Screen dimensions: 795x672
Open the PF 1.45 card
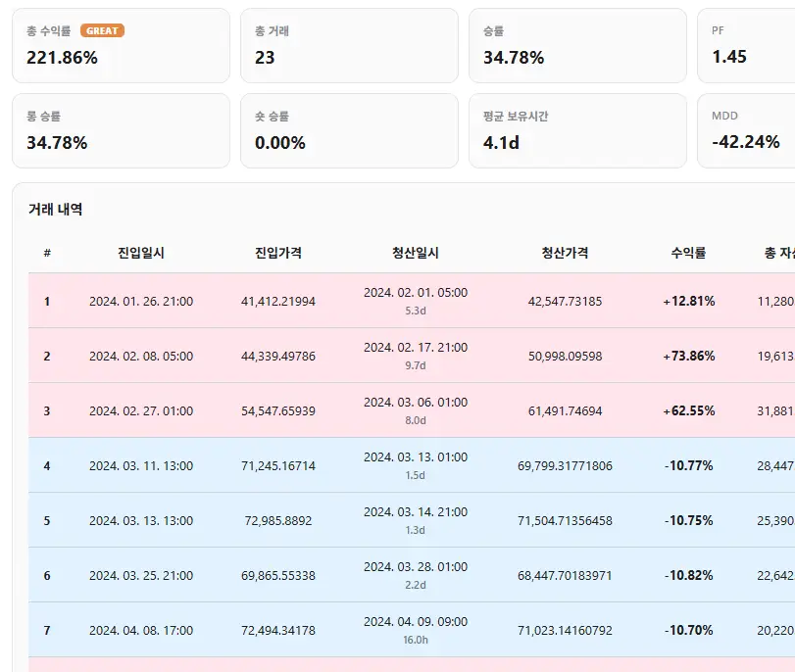point(746,46)
